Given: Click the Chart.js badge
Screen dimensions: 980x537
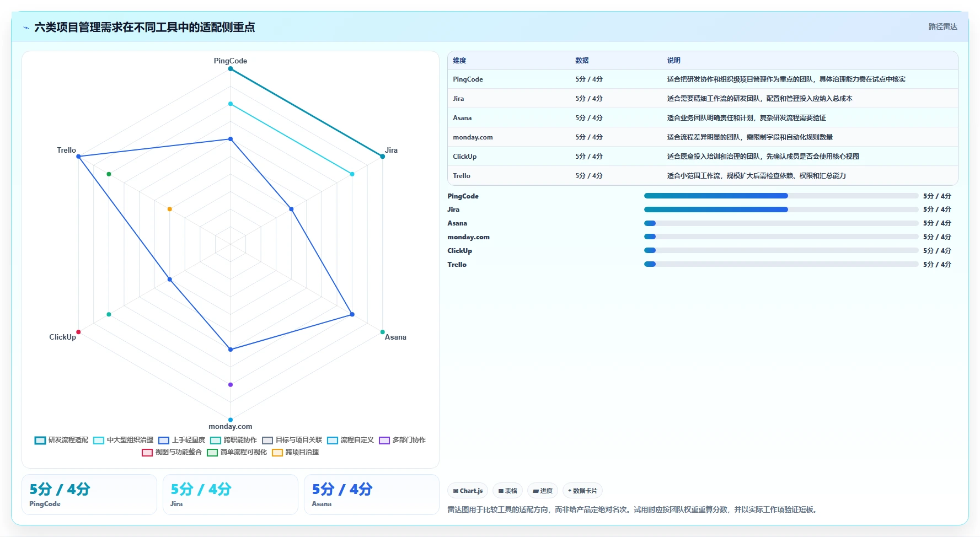Looking at the screenshot, I should [x=468, y=491].
